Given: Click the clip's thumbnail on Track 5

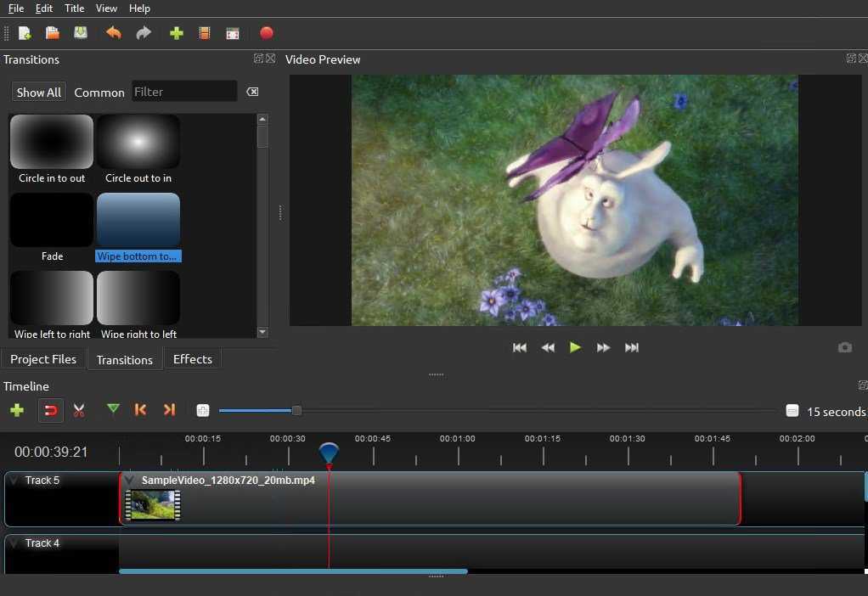Looking at the screenshot, I should [x=153, y=505].
